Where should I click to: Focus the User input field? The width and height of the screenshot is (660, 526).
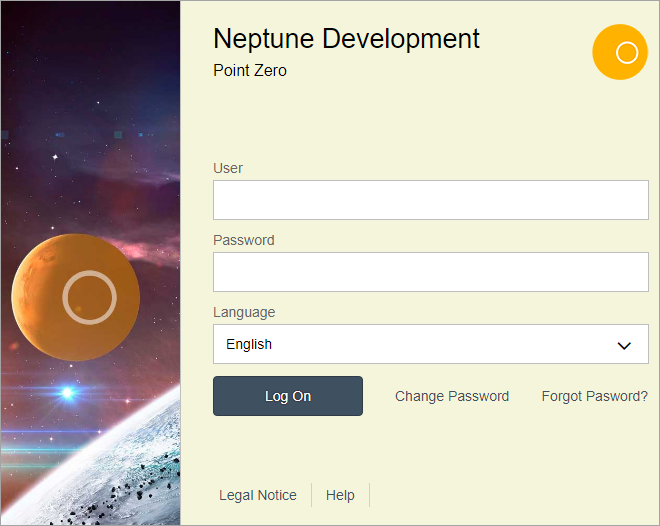[x=430, y=200]
